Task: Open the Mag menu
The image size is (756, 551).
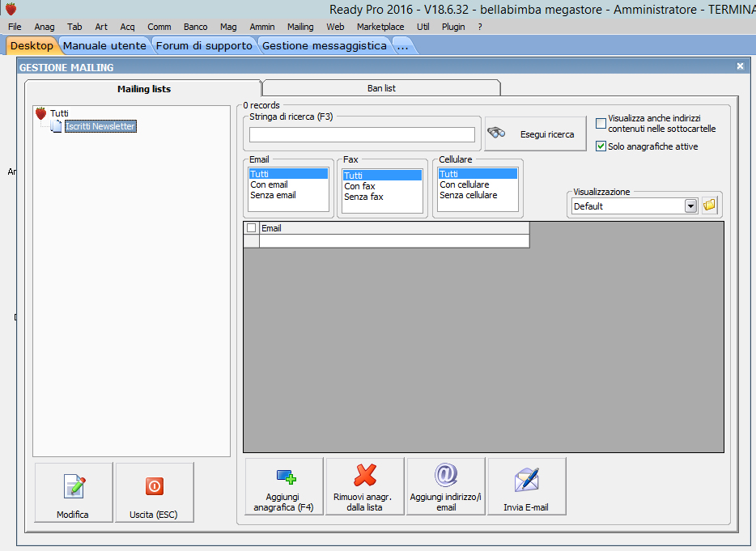Action: 228,27
